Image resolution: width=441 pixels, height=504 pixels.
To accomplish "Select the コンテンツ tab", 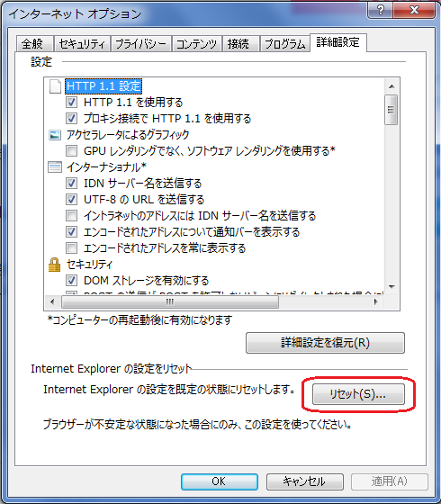I will pos(197,44).
